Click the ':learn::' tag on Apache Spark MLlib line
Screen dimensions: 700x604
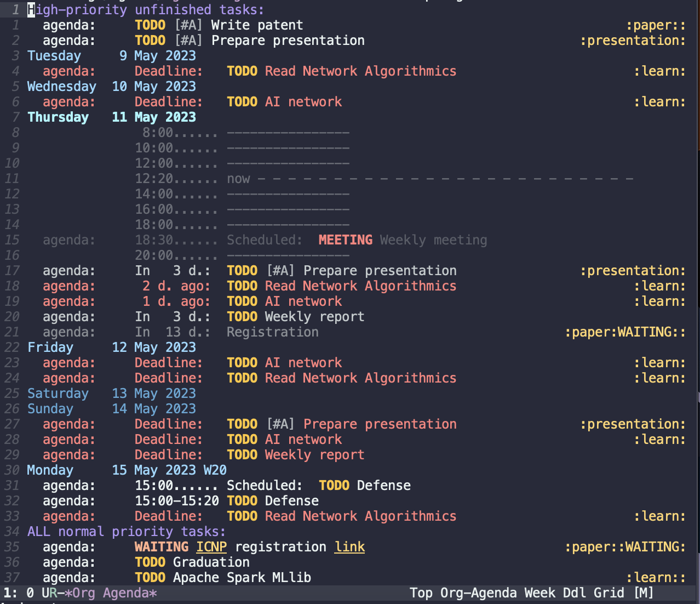656,578
